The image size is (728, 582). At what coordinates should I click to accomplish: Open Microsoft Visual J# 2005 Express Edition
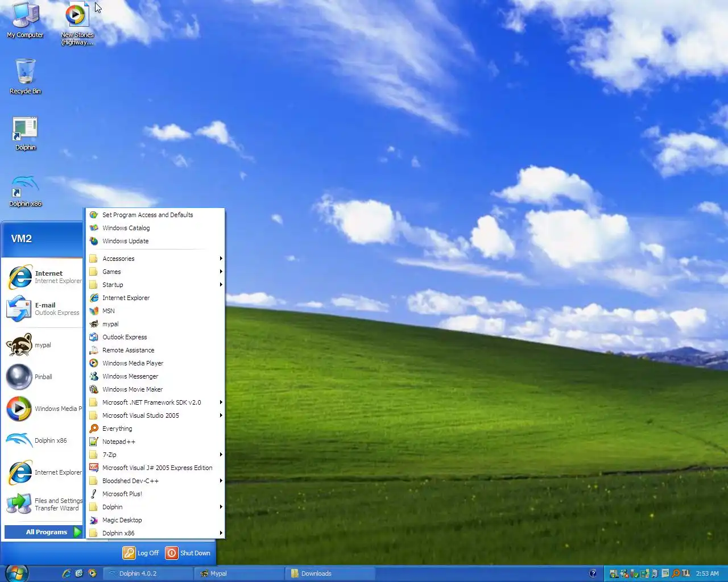point(155,468)
